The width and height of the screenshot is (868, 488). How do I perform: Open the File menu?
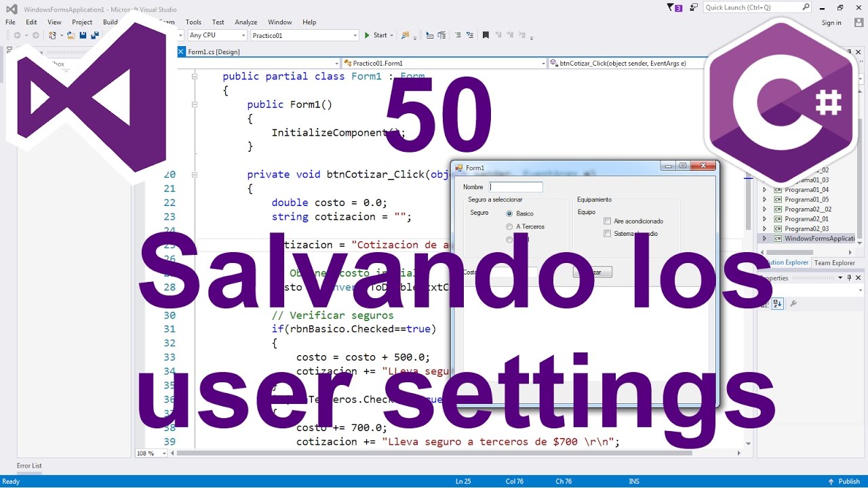[10, 22]
